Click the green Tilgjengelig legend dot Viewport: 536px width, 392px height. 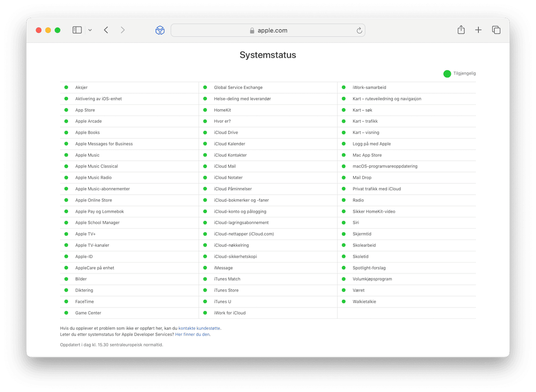[447, 74]
